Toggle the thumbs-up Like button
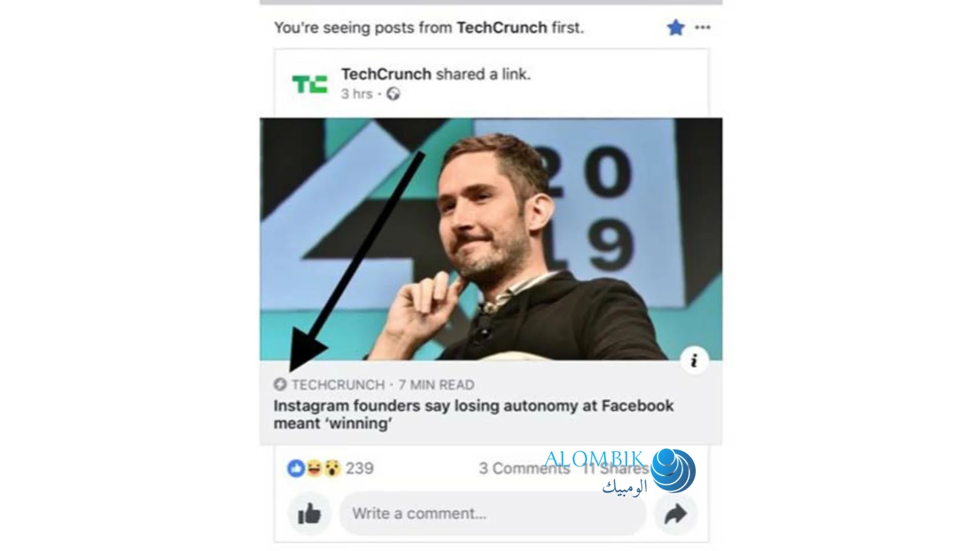Viewport: 980px width, 551px height. pyautogui.click(x=309, y=514)
